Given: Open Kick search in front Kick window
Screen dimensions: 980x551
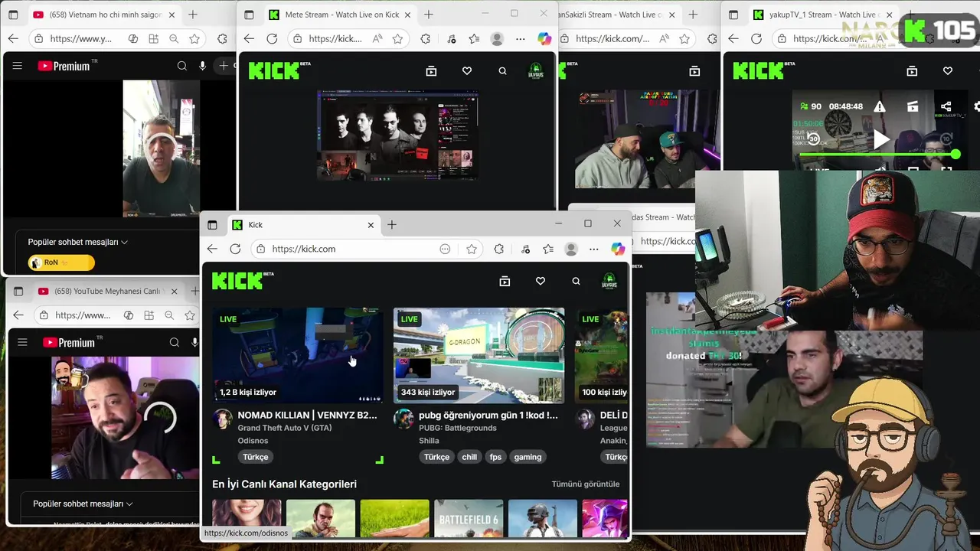Looking at the screenshot, I should click(576, 282).
